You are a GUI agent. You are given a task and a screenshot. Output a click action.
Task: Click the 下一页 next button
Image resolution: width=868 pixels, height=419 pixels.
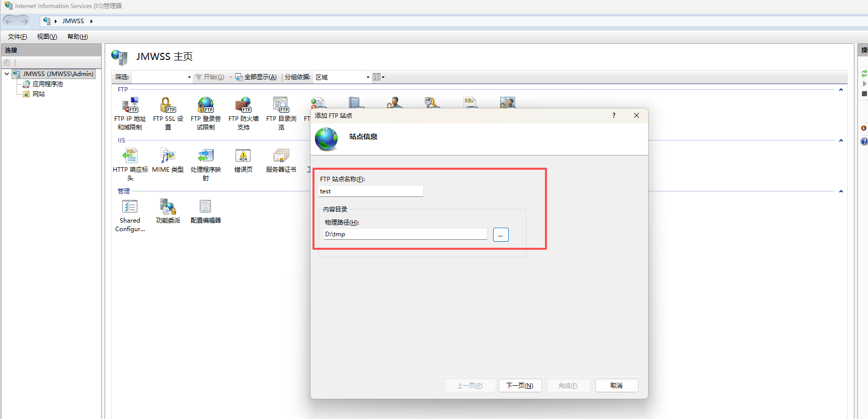point(520,386)
